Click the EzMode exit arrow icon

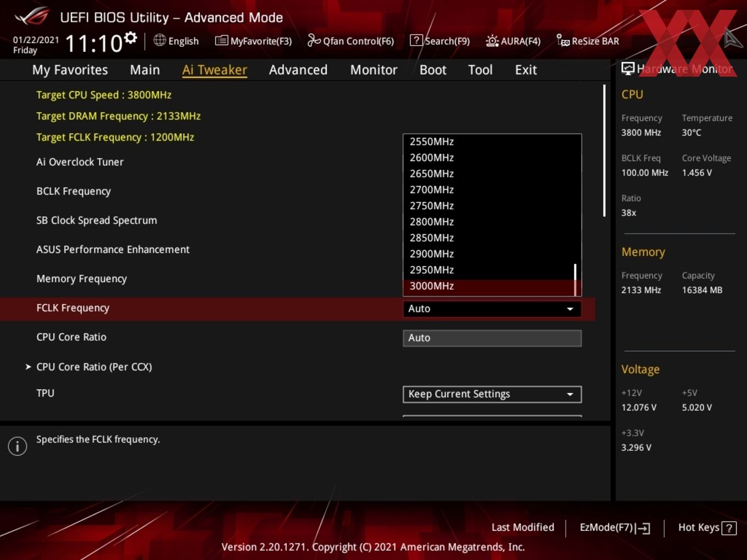(643, 528)
